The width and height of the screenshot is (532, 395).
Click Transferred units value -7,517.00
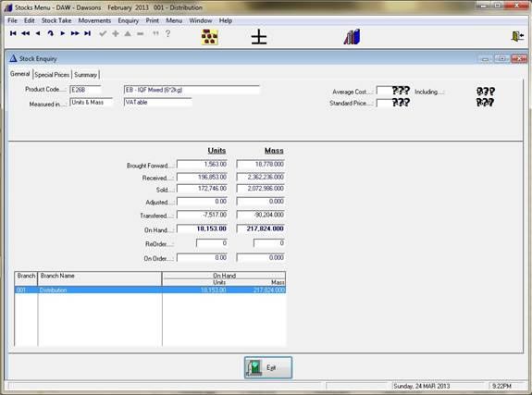202,215
